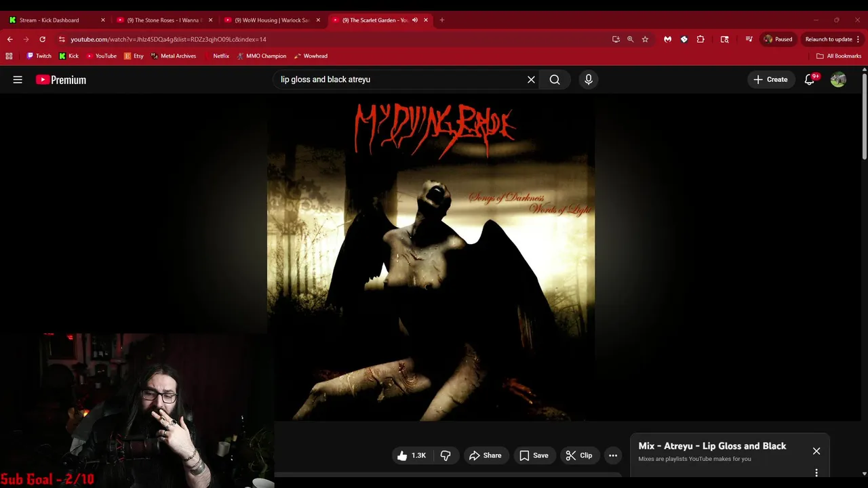Open MMO Champion bookmark
The image size is (868, 488).
pyautogui.click(x=262, y=56)
